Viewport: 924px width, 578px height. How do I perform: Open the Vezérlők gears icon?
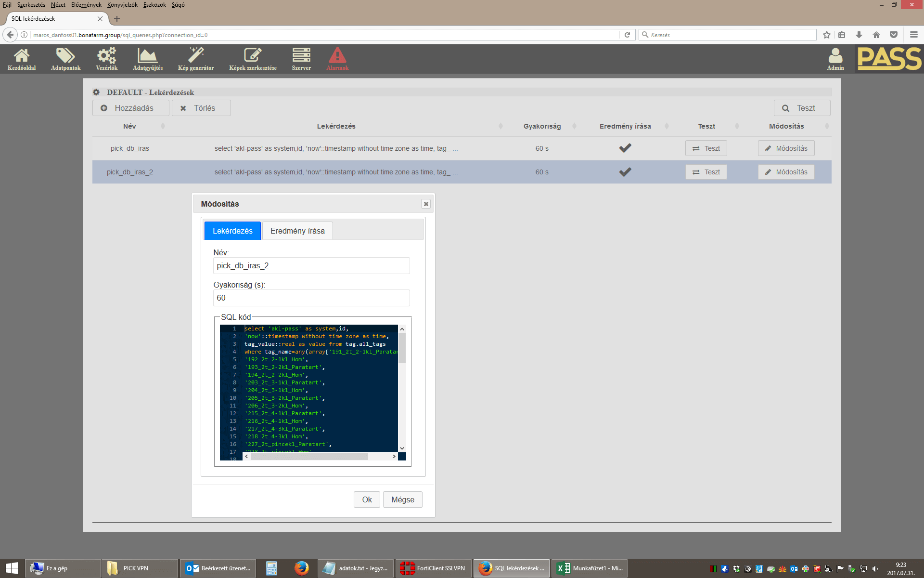tap(106, 59)
